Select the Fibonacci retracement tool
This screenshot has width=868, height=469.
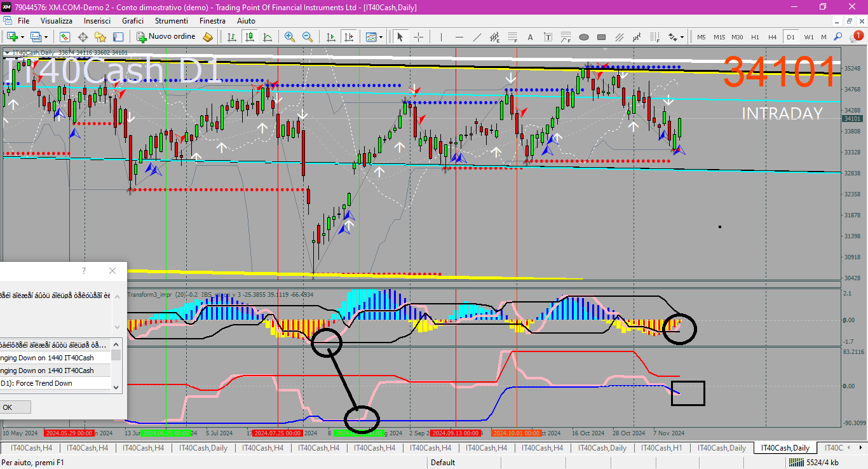[512, 37]
